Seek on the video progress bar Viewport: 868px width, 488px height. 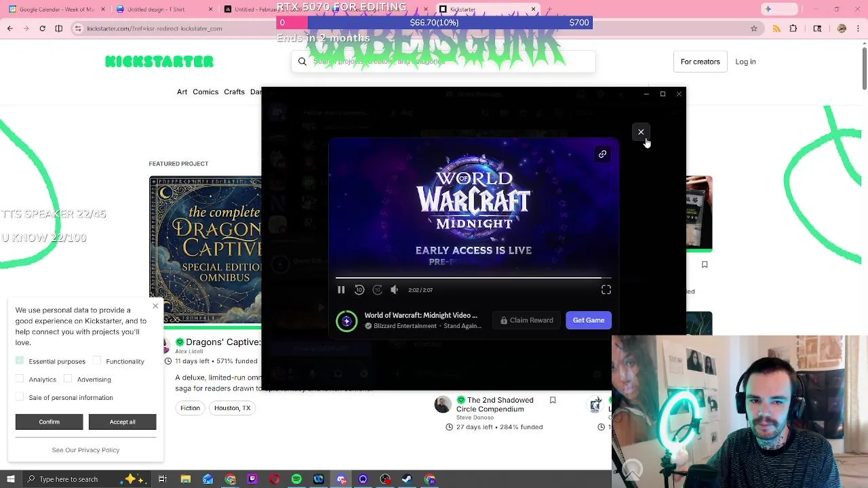(473, 278)
